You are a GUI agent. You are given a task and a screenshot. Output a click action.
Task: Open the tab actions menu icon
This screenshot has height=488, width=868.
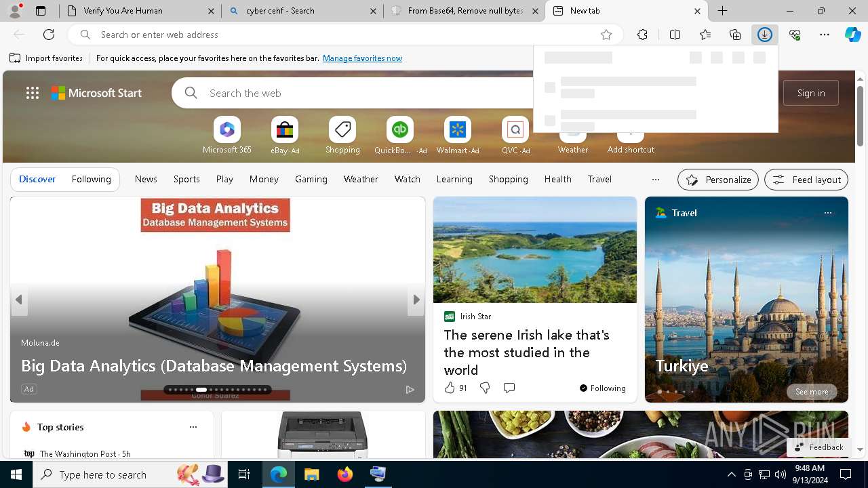(x=41, y=11)
